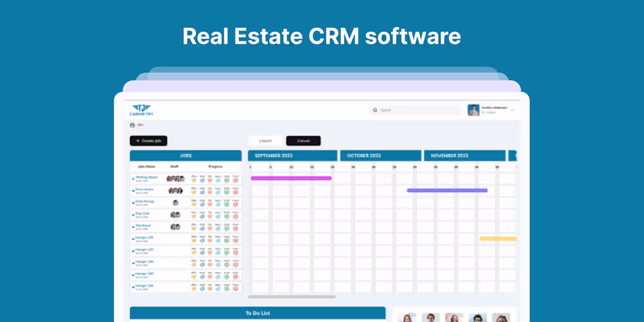Viewport: 644px width, 322px height.
Task: Click the Jobs Name column header
Action: [146, 167]
